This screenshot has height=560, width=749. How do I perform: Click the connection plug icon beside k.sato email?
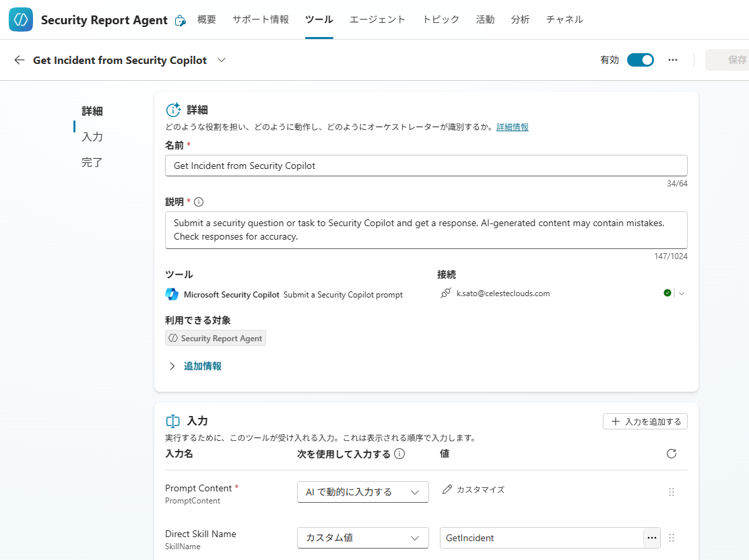445,293
